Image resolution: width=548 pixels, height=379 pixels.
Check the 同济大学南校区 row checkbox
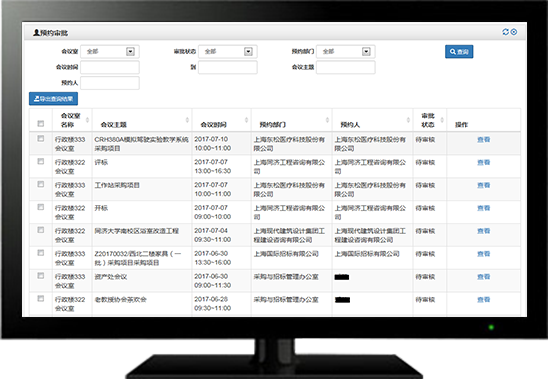41,230
